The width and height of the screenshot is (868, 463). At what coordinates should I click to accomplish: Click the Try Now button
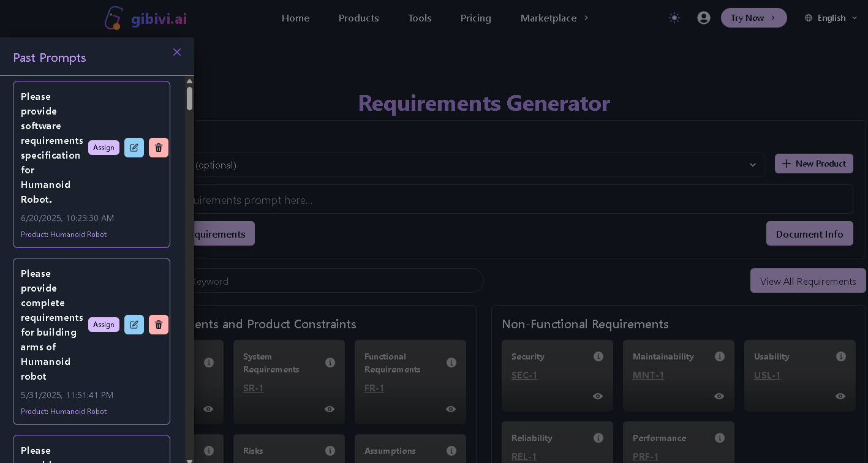(753, 18)
